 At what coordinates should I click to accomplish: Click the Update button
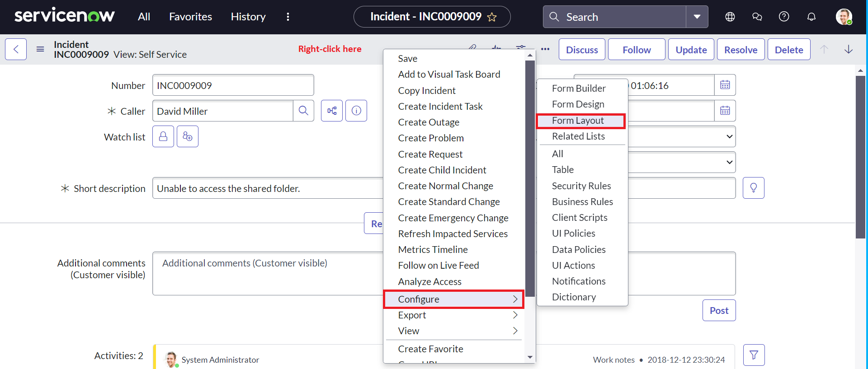[691, 49]
